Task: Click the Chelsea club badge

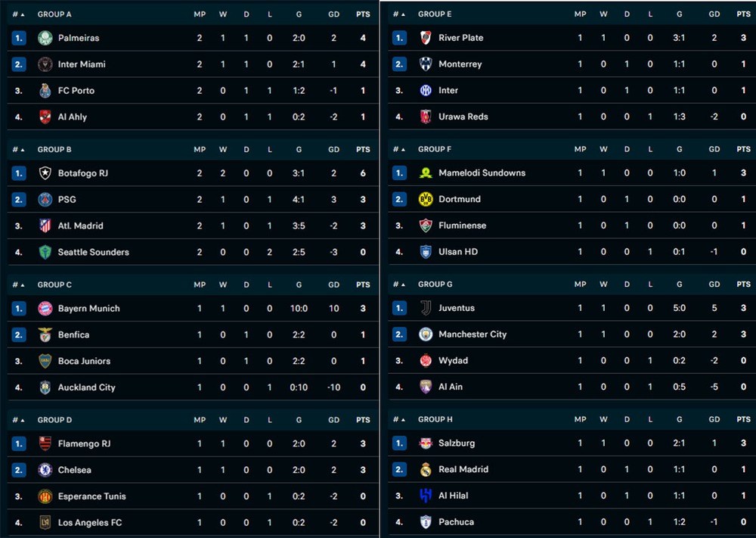Action: tap(45, 470)
